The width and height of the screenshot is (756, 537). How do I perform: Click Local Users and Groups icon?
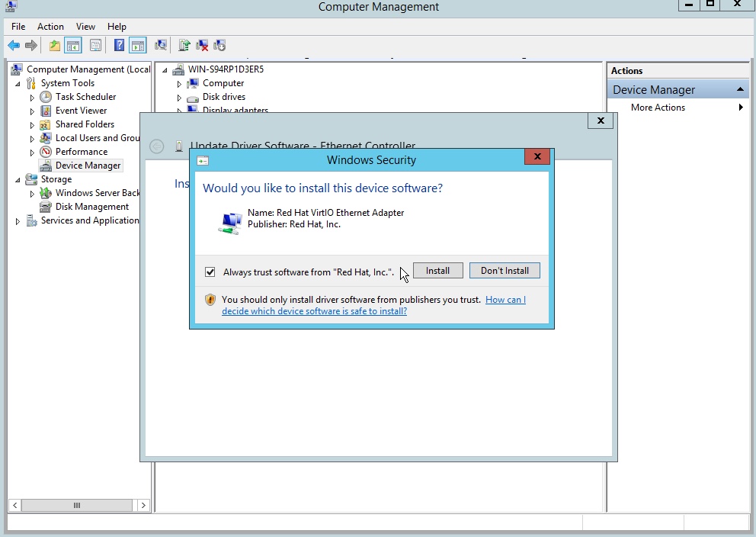pos(45,138)
